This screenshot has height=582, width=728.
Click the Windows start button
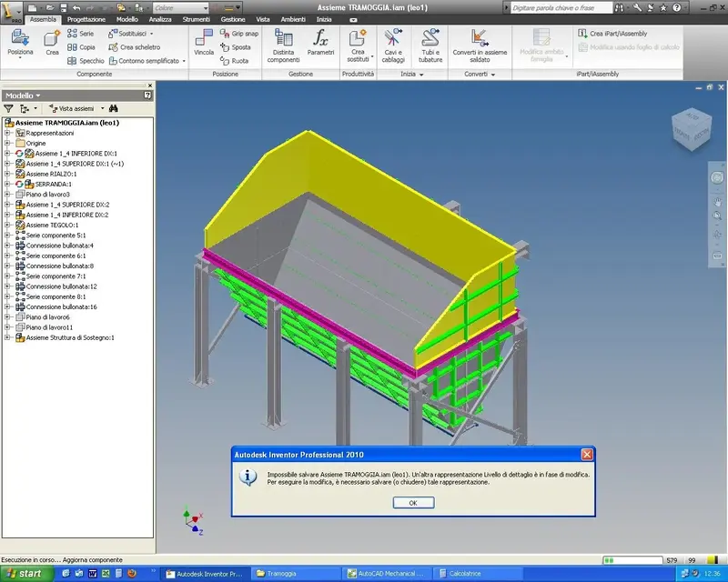tap(27, 574)
